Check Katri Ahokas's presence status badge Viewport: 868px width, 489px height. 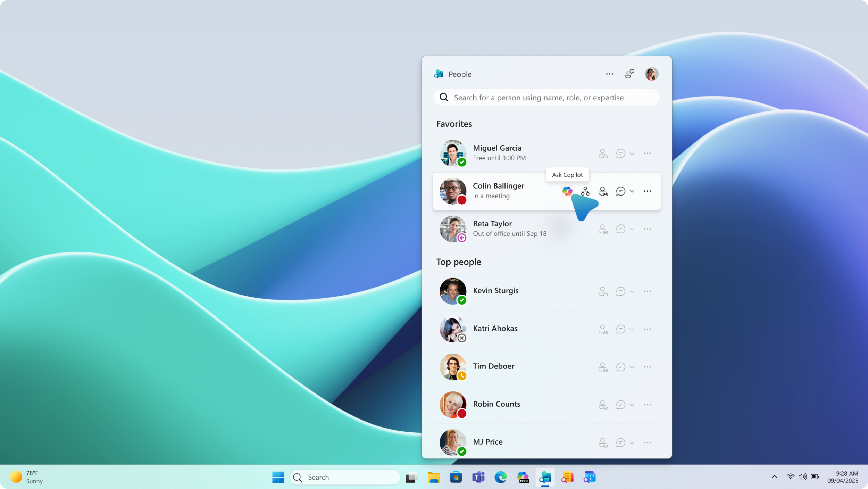[x=462, y=338]
